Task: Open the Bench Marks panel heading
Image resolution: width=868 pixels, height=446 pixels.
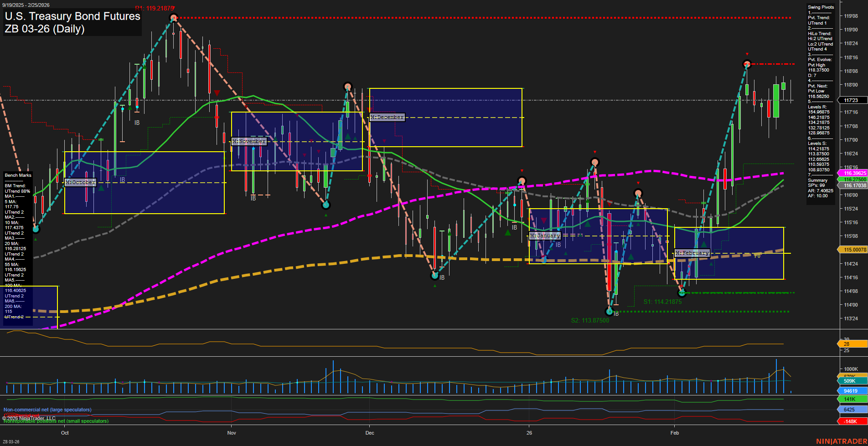Action: [x=18, y=175]
